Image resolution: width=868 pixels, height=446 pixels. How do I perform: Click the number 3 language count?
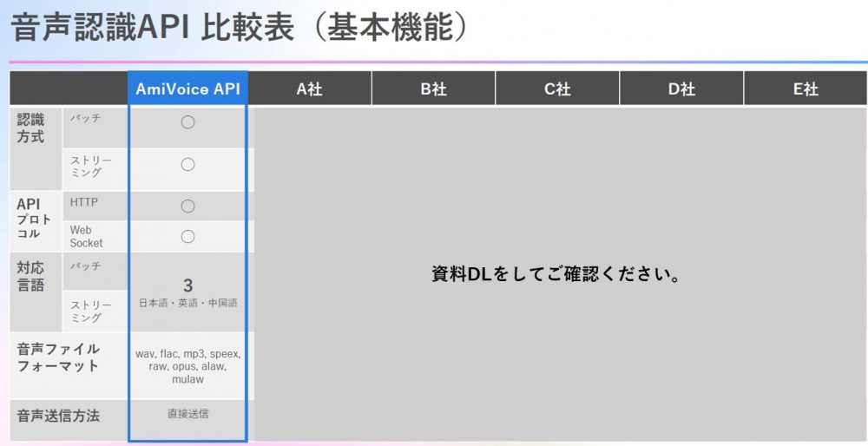click(x=188, y=286)
